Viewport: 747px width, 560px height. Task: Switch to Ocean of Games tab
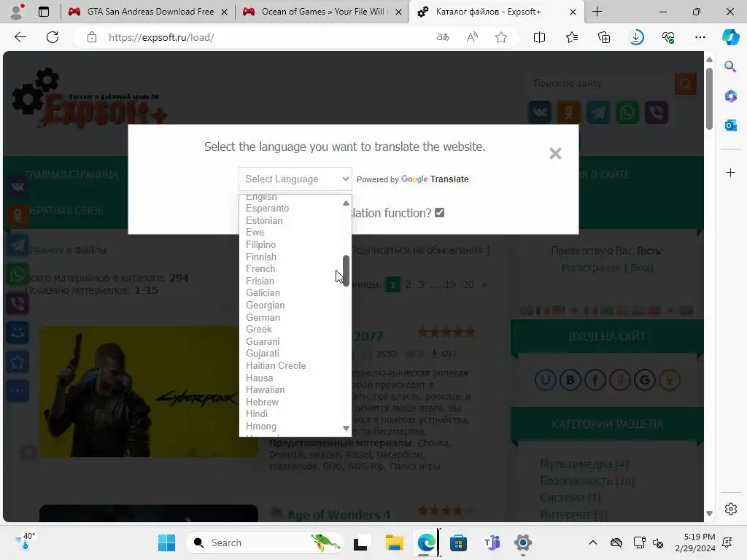pyautogui.click(x=322, y=12)
